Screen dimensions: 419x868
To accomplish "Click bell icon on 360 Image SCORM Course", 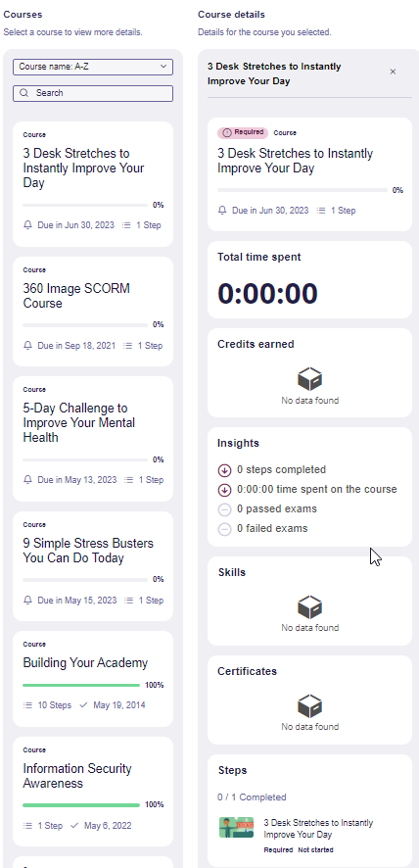I will (x=27, y=346).
